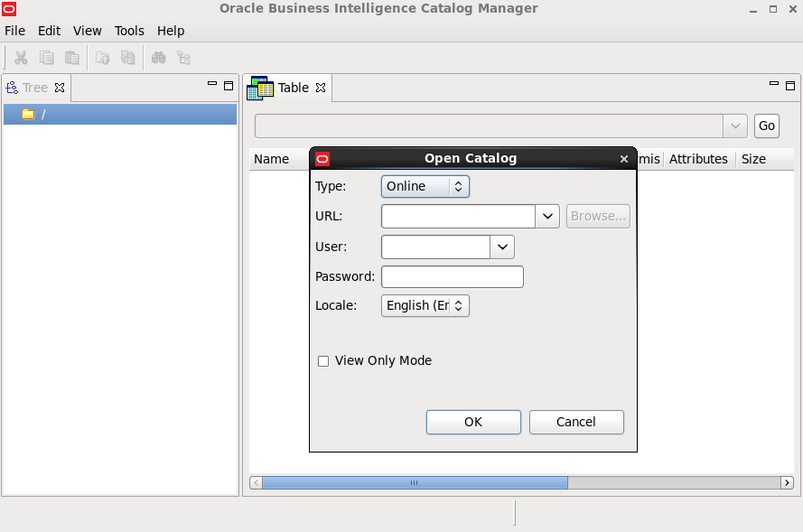
Task: Close the Open Catalog dialog
Action: pos(623,159)
